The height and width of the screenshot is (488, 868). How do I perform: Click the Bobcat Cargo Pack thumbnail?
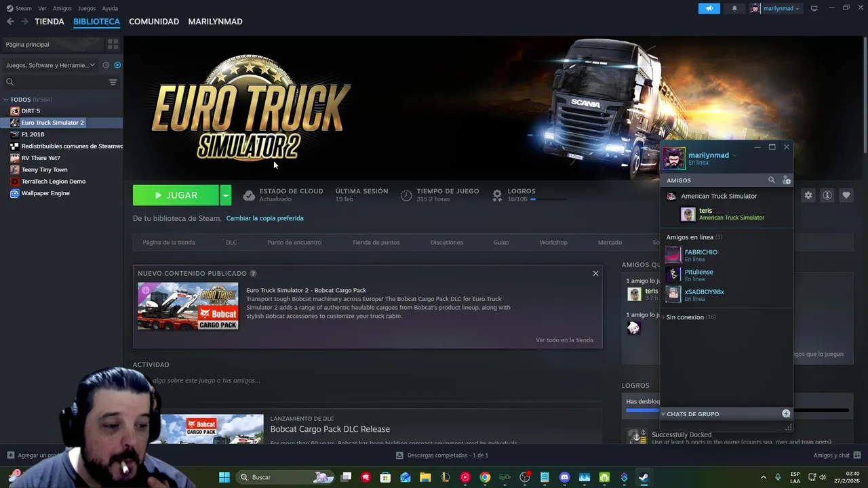point(188,306)
